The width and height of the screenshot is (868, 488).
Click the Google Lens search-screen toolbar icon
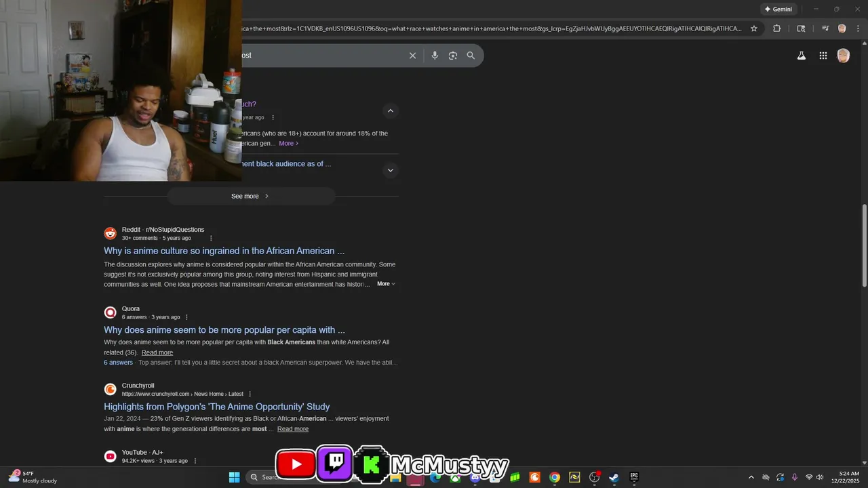801,28
